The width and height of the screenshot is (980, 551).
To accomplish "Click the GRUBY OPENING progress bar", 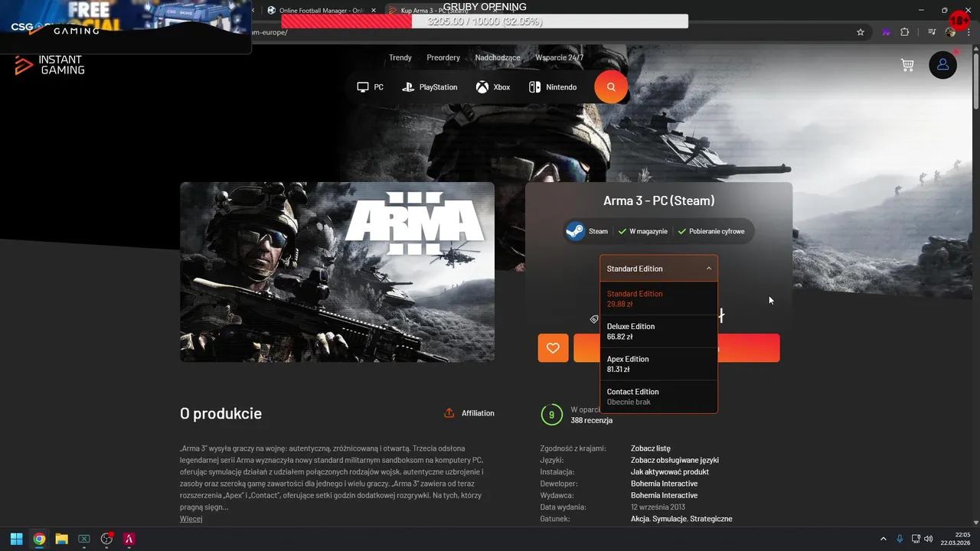I will point(485,21).
